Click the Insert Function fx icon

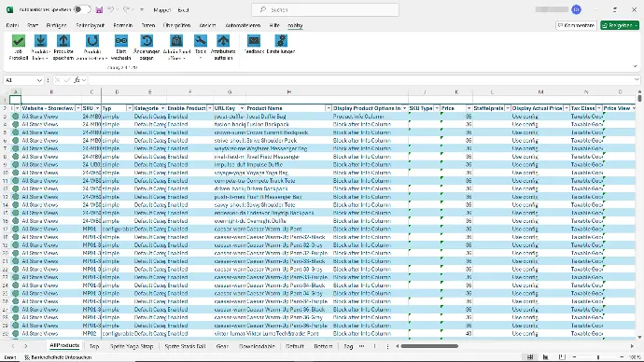(x=77, y=80)
